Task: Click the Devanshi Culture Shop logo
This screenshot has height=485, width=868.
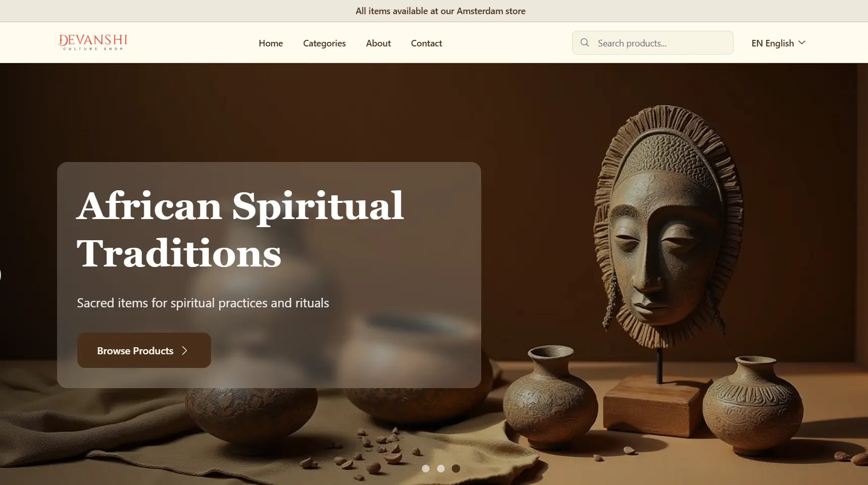Action: (x=93, y=42)
